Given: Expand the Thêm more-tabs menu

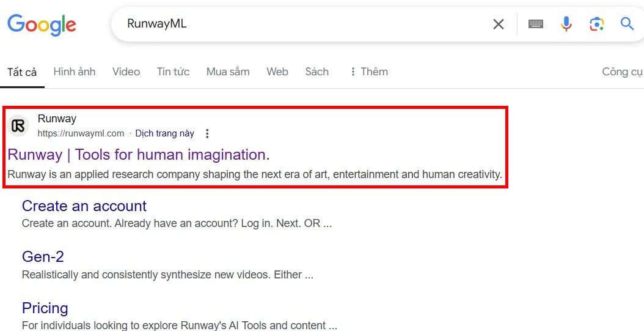Looking at the screenshot, I should point(368,72).
